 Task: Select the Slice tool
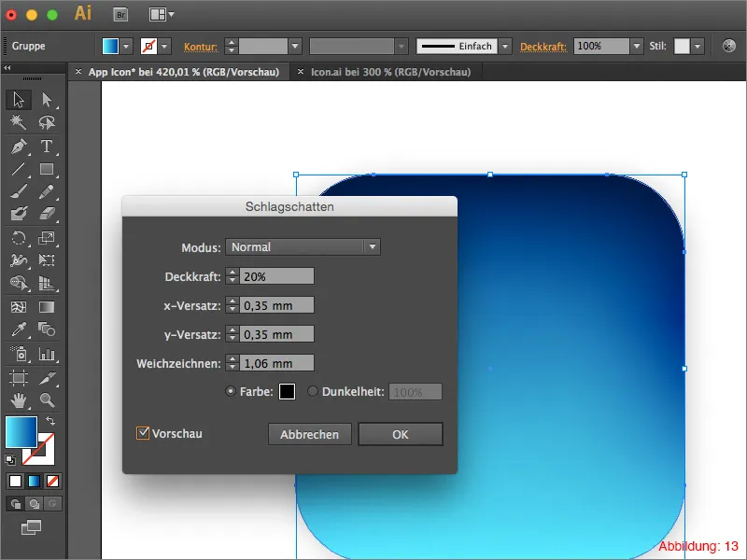[x=47, y=378]
